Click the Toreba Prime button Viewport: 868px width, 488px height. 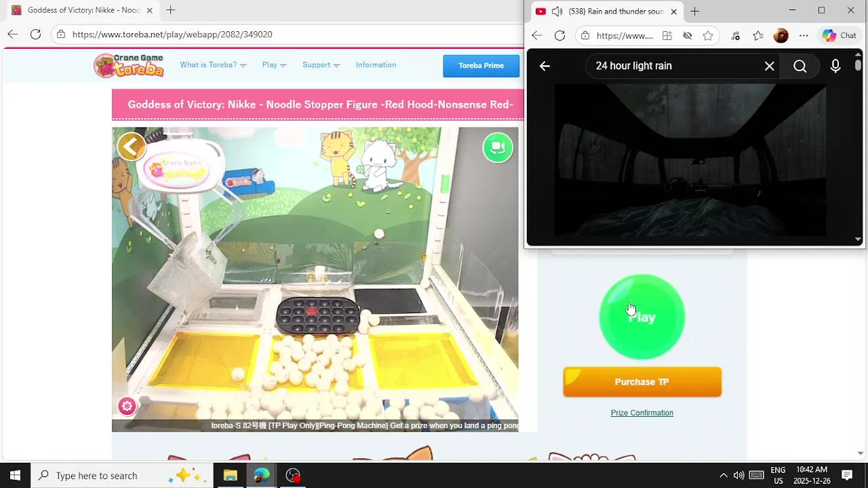pyautogui.click(x=481, y=66)
